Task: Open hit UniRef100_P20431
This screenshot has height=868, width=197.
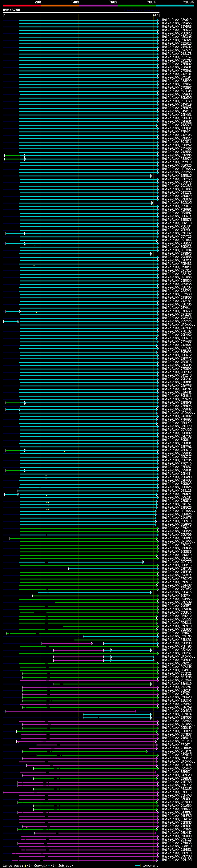Action: [177, 67]
